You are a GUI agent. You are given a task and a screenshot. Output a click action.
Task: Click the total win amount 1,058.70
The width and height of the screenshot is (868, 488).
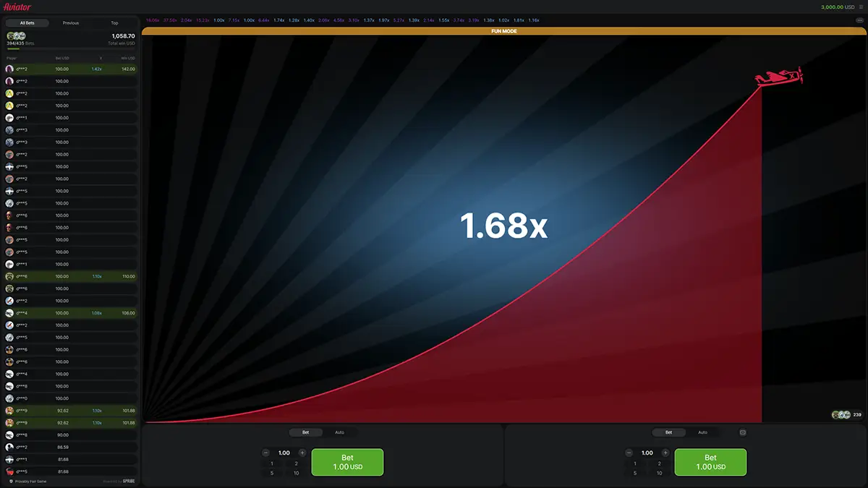click(123, 35)
